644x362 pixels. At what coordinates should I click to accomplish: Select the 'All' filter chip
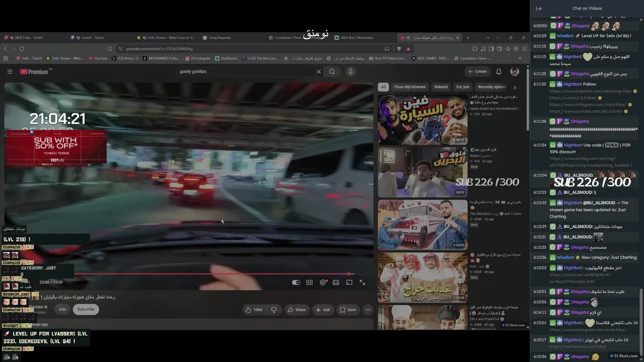(x=383, y=87)
